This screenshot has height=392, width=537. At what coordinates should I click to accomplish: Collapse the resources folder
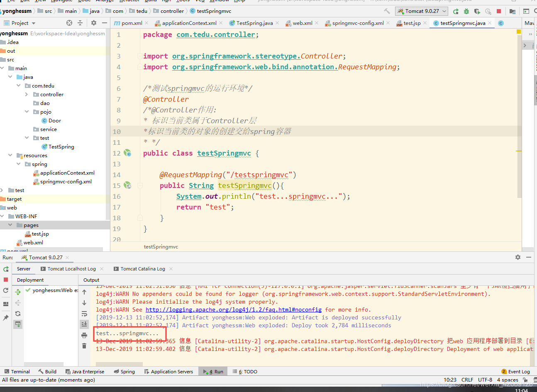click(10, 155)
